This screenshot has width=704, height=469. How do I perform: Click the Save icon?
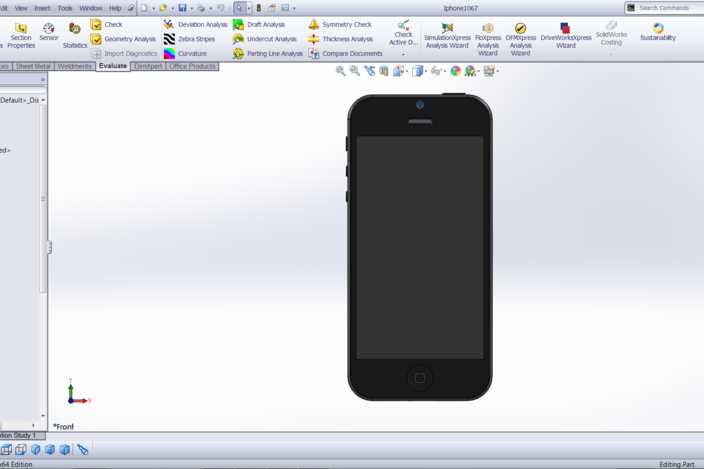pos(182,8)
